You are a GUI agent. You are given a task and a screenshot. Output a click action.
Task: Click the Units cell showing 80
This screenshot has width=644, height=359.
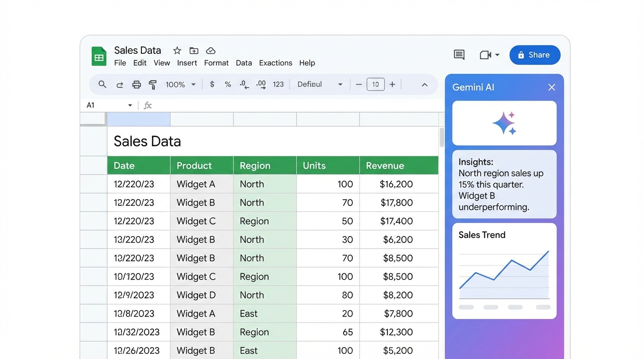pos(328,295)
